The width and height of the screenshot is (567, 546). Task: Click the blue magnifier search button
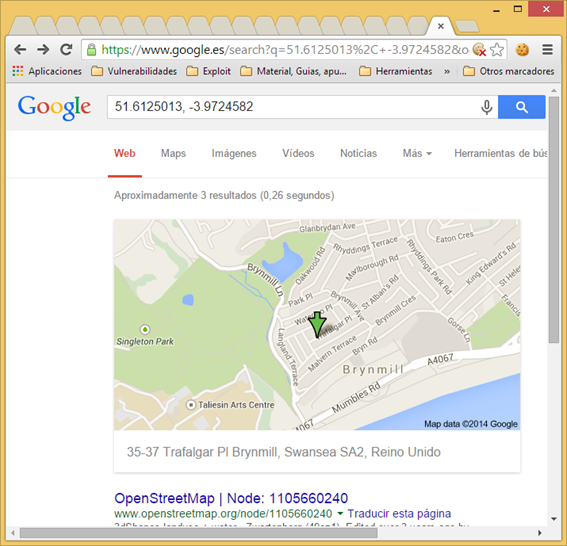[x=521, y=107]
